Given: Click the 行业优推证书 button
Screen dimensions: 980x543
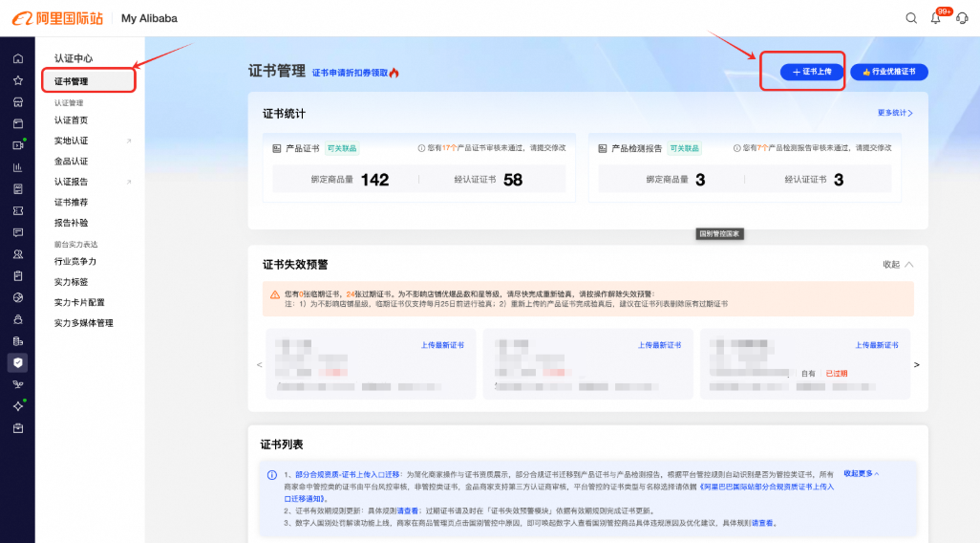Looking at the screenshot, I should 889,72.
